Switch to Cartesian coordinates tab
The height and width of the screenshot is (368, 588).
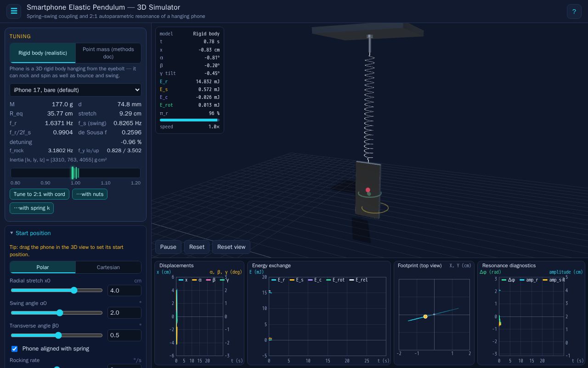click(108, 267)
